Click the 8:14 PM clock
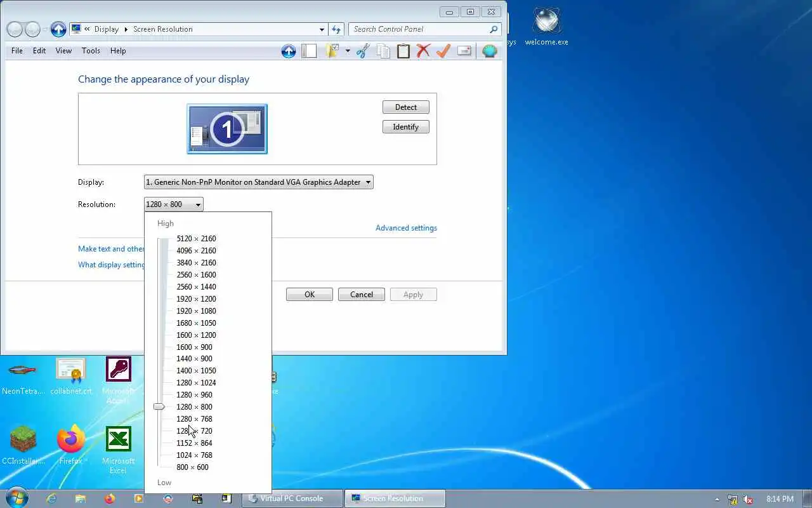This screenshot has width=812, height=508. [780, 499]
